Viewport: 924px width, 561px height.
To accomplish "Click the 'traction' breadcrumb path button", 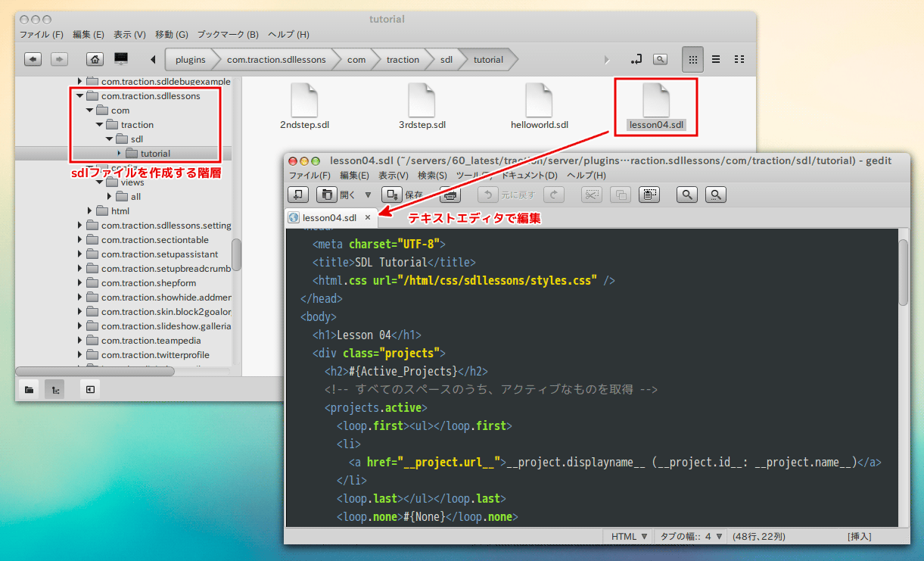I will click(x=402, y=59).
